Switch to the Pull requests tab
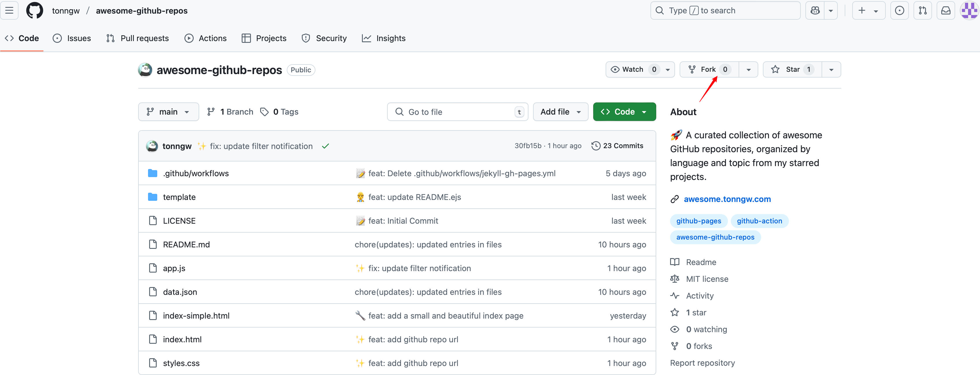Screen dimensions: 980x375 click(x=137, y=38)
